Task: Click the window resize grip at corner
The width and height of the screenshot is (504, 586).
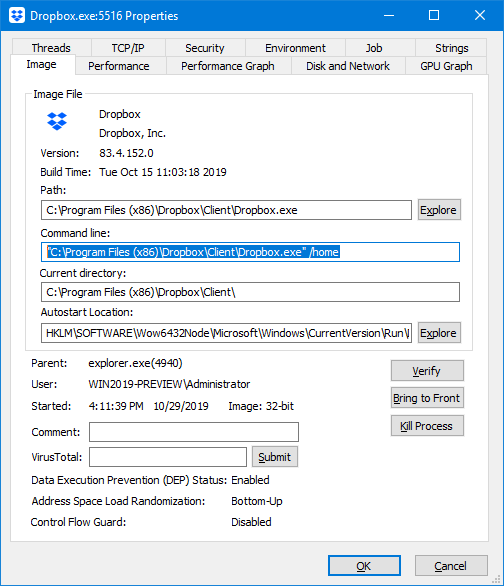Action: [x=497, y=579]
